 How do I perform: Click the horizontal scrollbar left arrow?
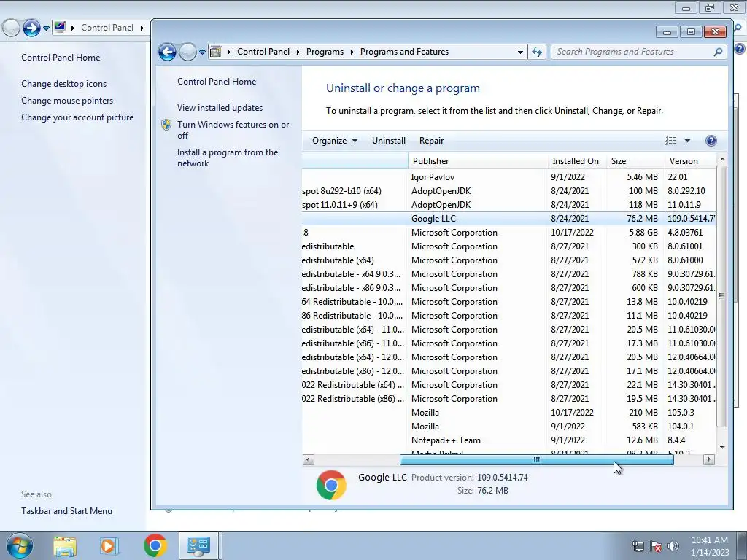(x=309, y=459)
